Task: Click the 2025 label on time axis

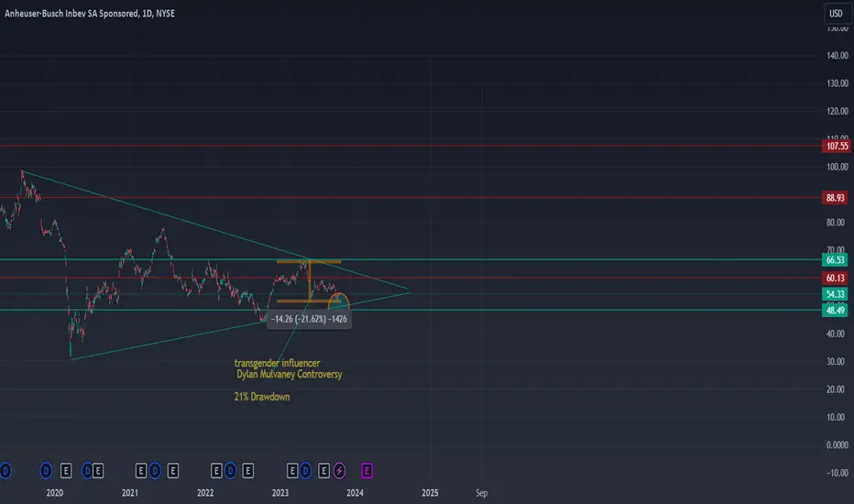Action: (x=431, y=493)
